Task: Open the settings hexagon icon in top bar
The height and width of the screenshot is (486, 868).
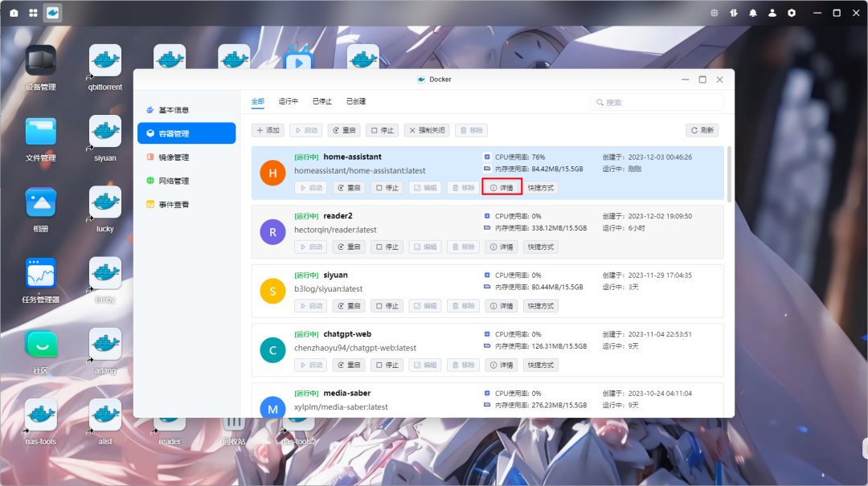Action: tap(792, 13)
